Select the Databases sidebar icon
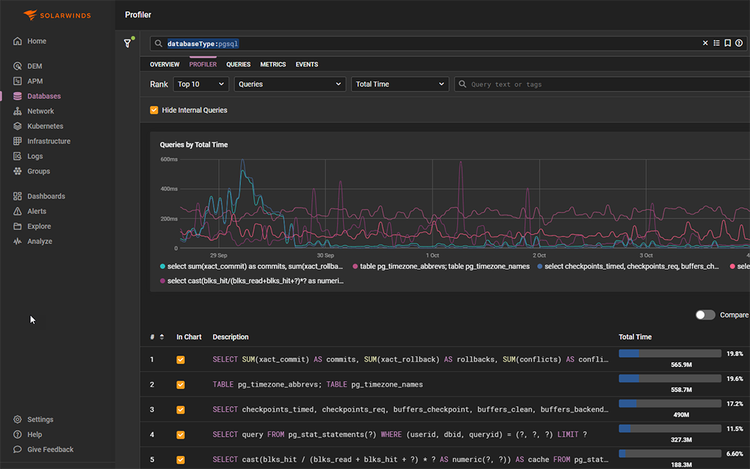 coord(18,96)
